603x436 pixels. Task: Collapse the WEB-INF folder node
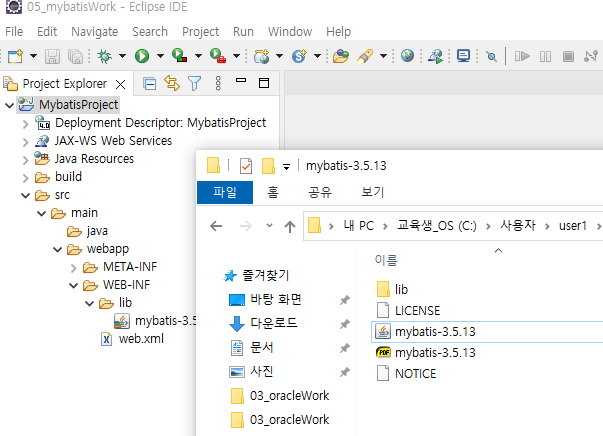click(74, 285)
